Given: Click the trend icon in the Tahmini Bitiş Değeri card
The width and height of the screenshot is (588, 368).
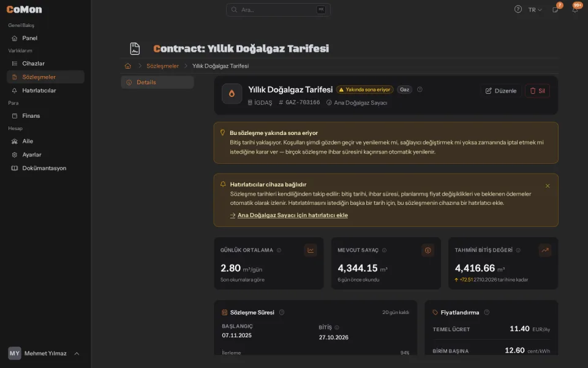Looking at the screenshot, I should (x=545, y=250).
